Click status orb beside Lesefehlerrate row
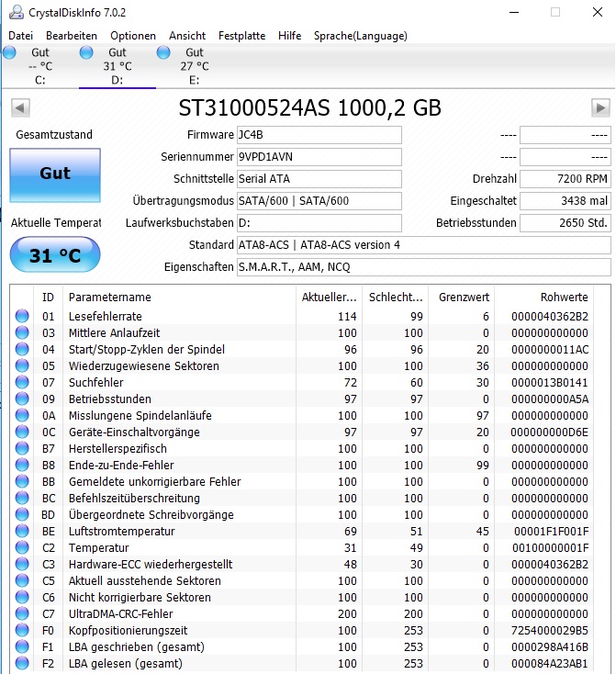616x674 pixels. point(22,316)
